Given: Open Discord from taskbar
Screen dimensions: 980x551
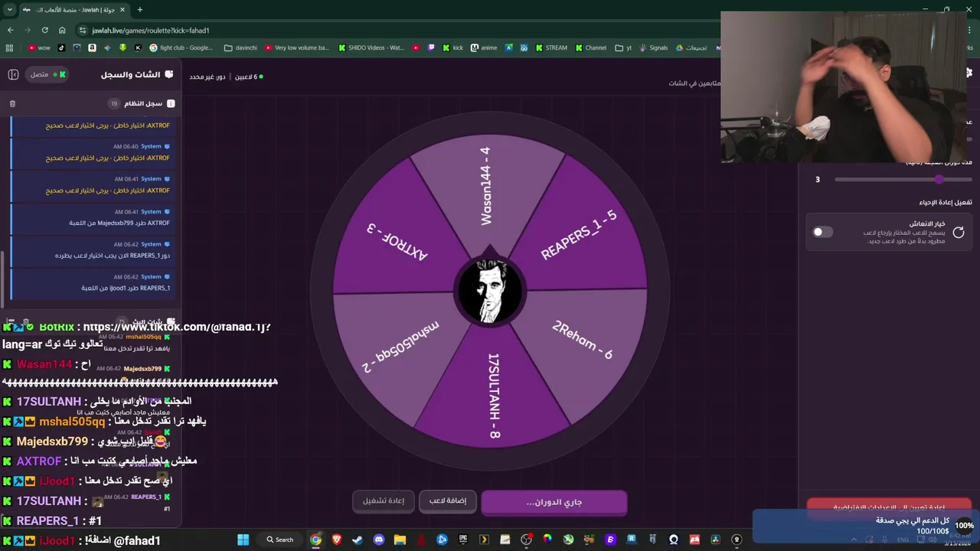Looking at the screenshot, I should (378, 540).
